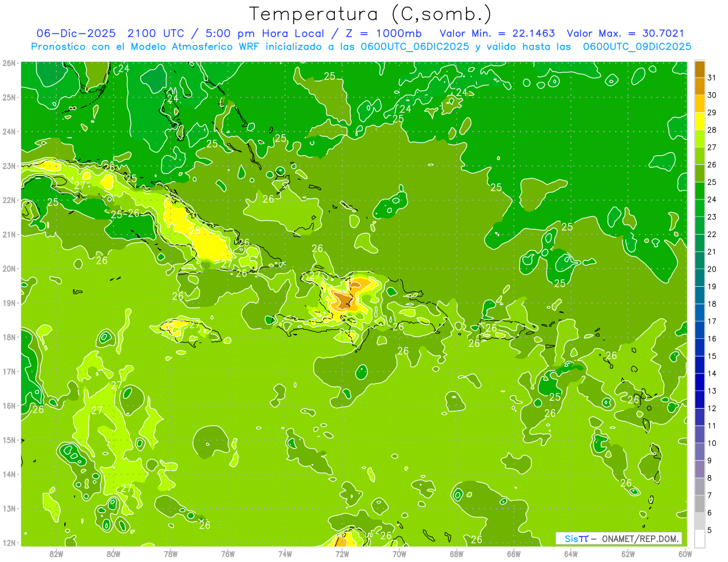The width and height of the screenshot is (728, 562).
Task: Click the "Valor Max. = 30.7021" readout
Action: 625,34
